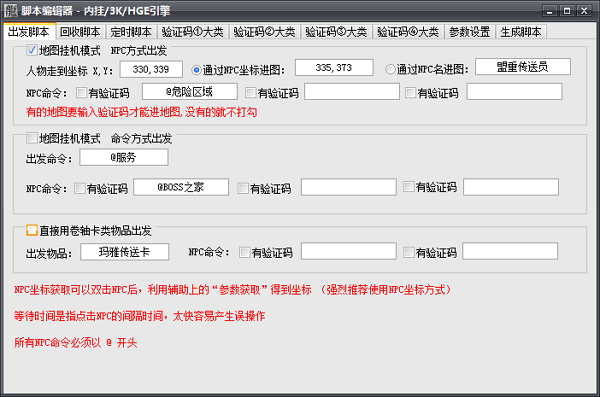Close the 脚本编辑器 window
Viewport: 600px width, 397px height.
coord(584,11)
